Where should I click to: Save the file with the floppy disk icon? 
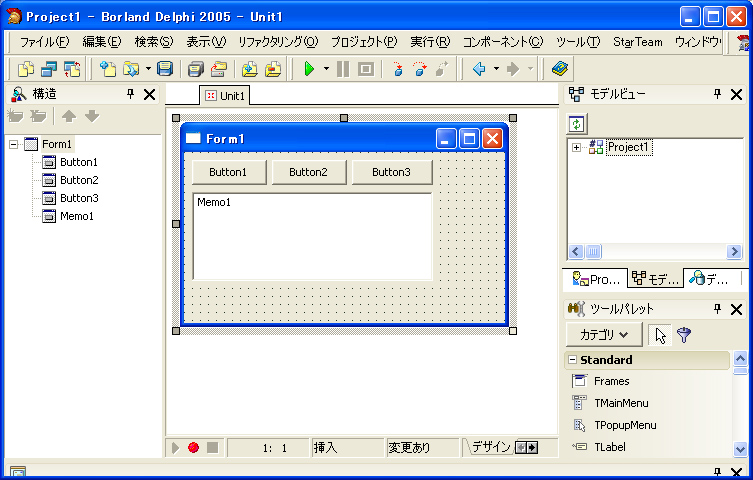pyautogui.click(x=165, y=69)
